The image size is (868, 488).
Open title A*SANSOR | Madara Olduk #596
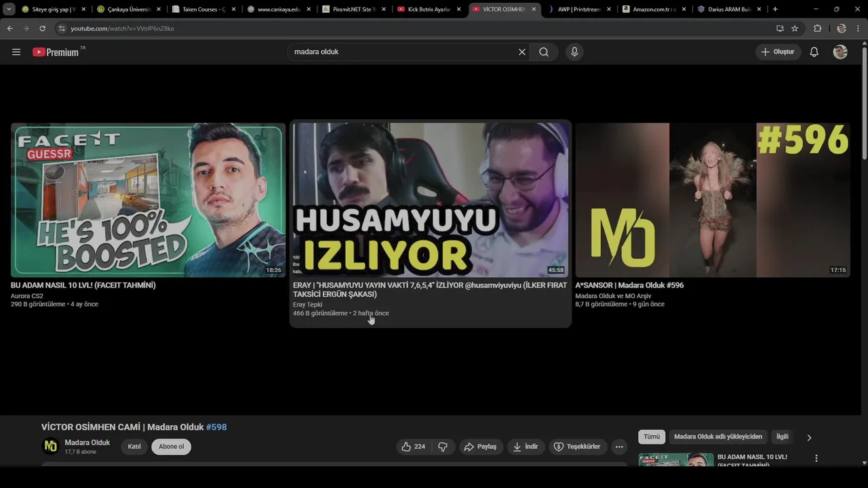[629, 285]
